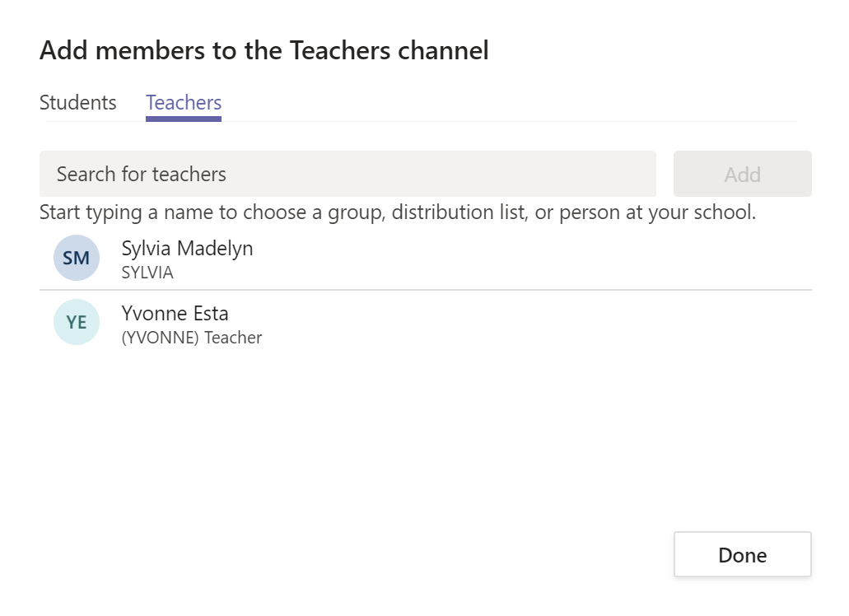This screenshot has width=849, height=616.
Task: Open the Students member list
Action: click(x=77, y=102)
